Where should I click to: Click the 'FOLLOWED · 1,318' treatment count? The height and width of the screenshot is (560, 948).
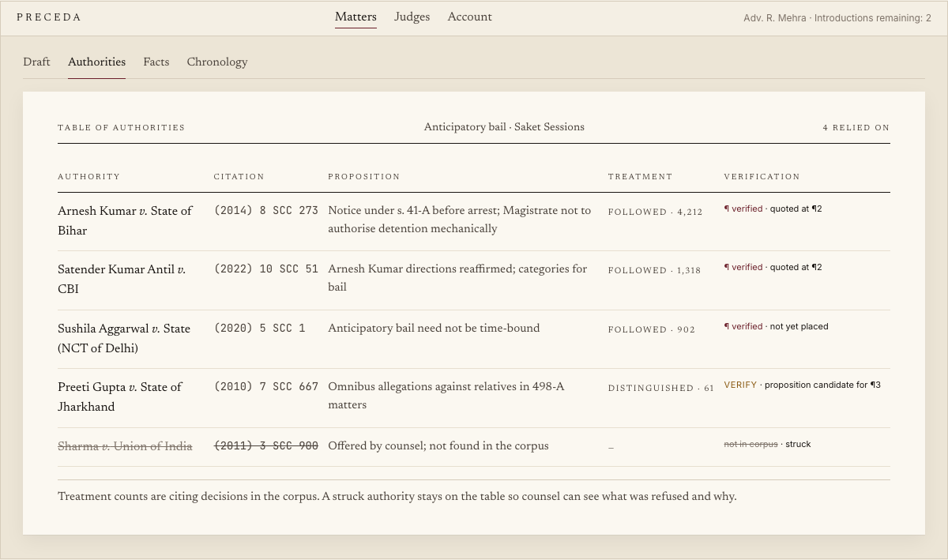654,270
